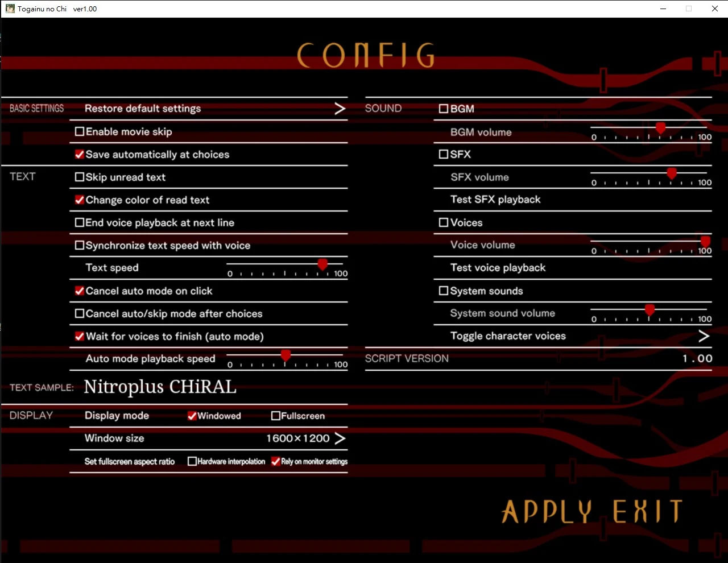Enable movie skip checkbox
This screenshot has width=728, height=563.
click(x=80, y=131)
